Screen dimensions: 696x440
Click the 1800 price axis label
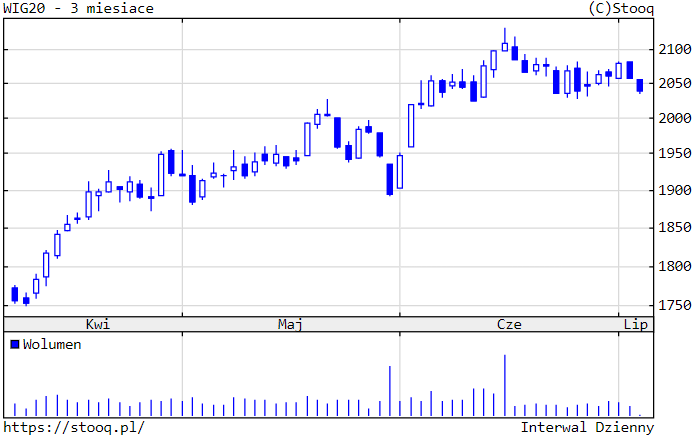click(x=675, y=266)
